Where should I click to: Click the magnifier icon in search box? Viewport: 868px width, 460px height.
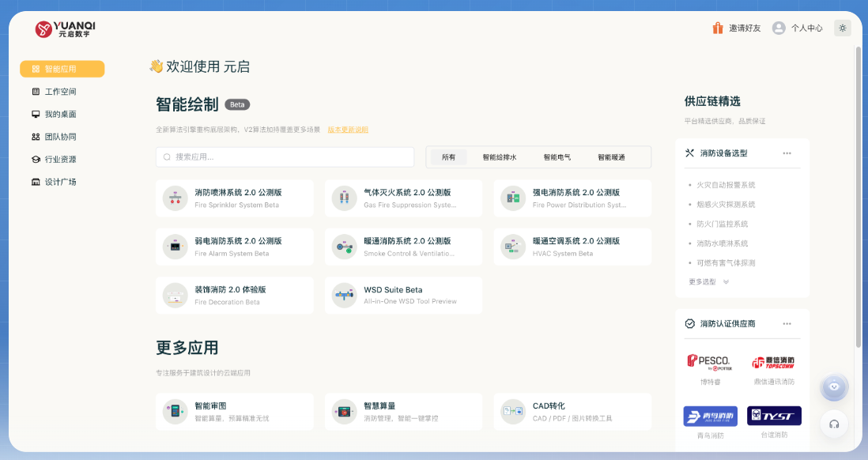pos(167,157)
